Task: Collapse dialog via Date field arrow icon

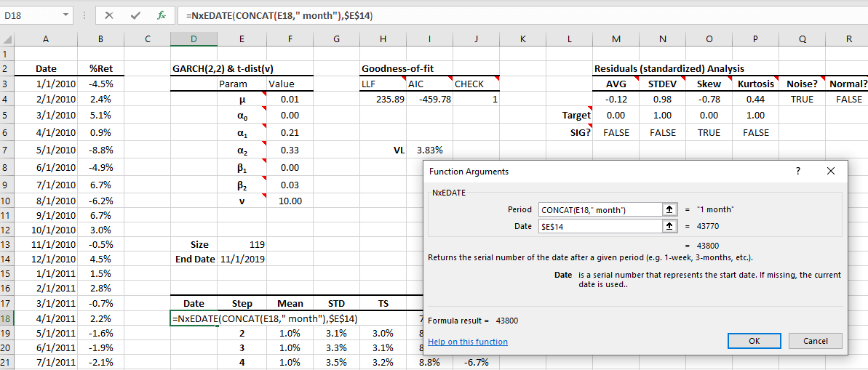Action: point(670,226)
